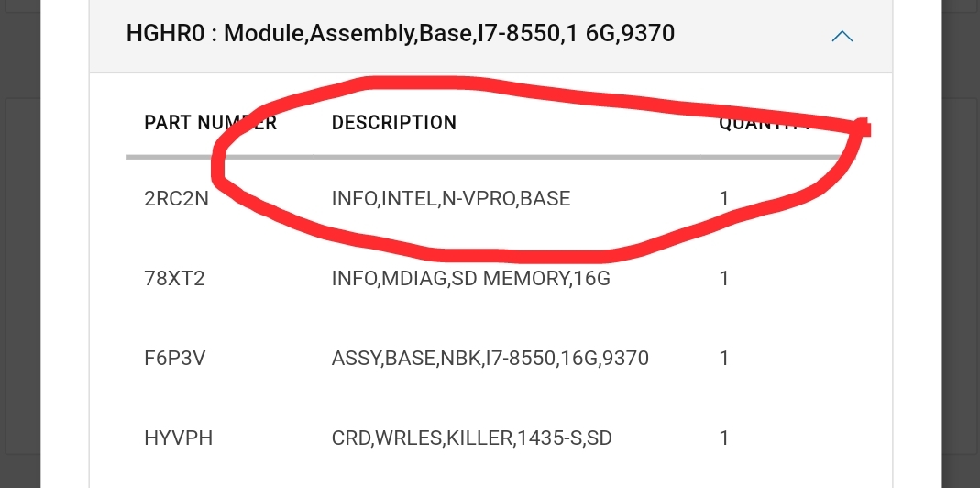Select part number 2RC2N
The height and width of the screenshot is (488, 980).
(176, 198)
